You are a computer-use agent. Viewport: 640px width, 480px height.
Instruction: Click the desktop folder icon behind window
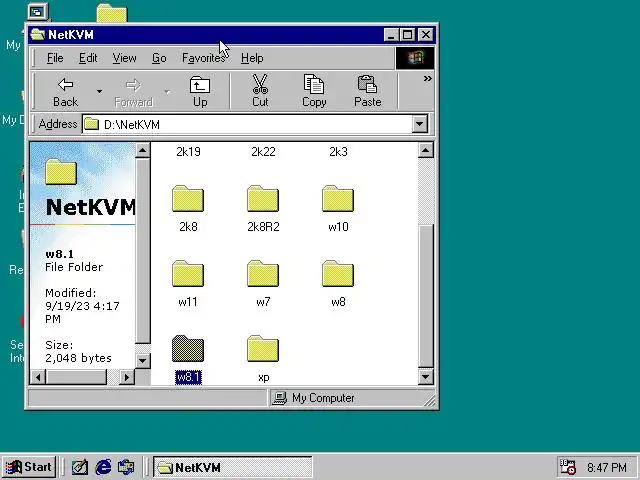112,13
